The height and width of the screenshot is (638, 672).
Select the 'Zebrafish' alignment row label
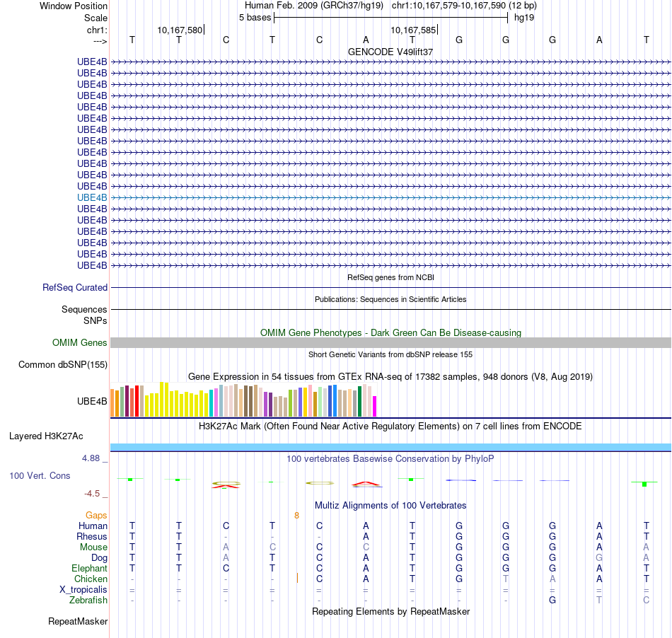(x=88, y=601)
